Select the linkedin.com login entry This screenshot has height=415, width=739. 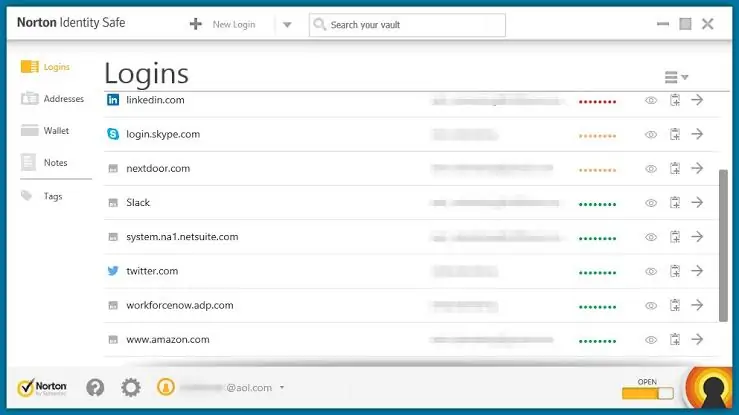155,100
